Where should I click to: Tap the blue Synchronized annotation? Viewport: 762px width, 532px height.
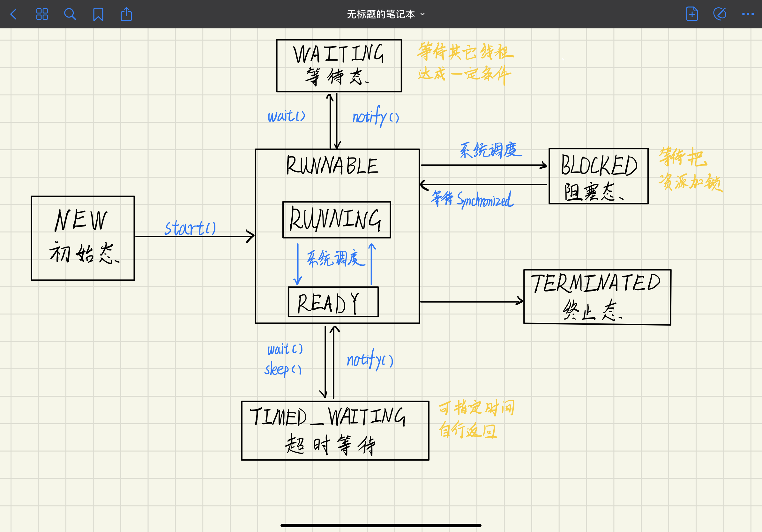(485, 199)
